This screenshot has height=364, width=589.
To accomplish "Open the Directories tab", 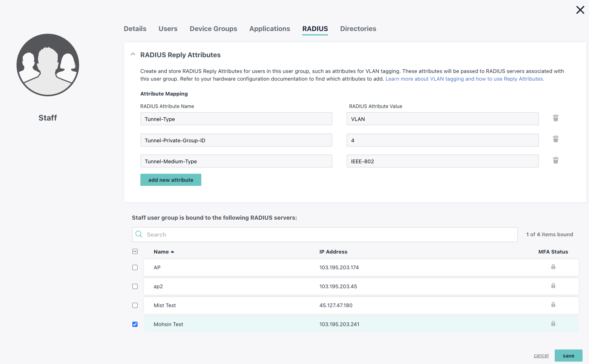I will 358,29.
